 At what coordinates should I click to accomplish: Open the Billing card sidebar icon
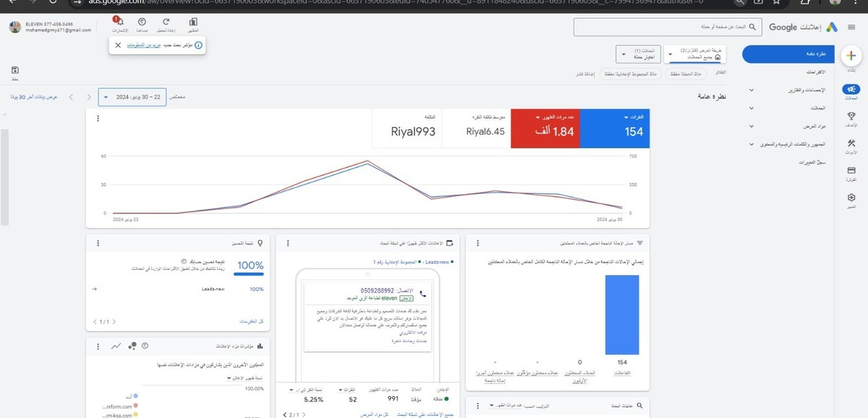[x=851, y=172]
